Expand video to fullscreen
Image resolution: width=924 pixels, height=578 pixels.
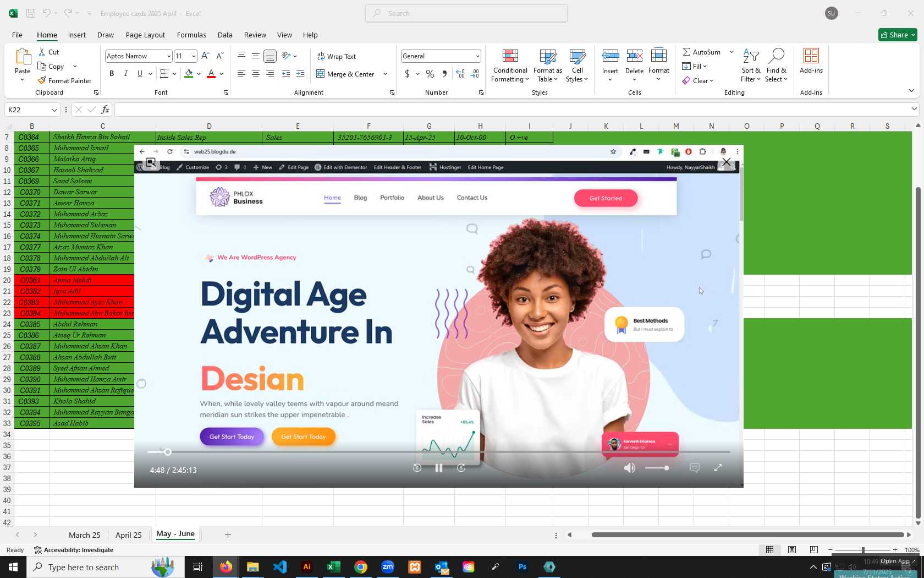718,468
